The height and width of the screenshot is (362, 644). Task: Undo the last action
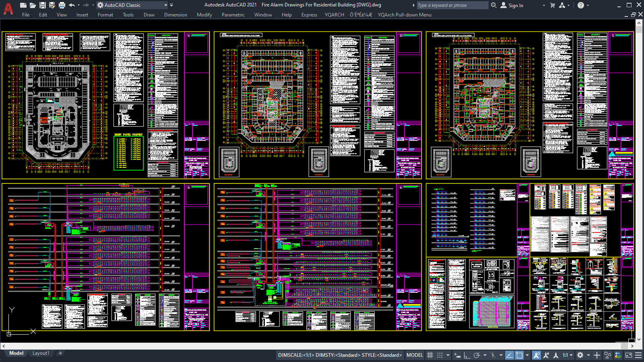pyautogui.click(x=72, y=5)
